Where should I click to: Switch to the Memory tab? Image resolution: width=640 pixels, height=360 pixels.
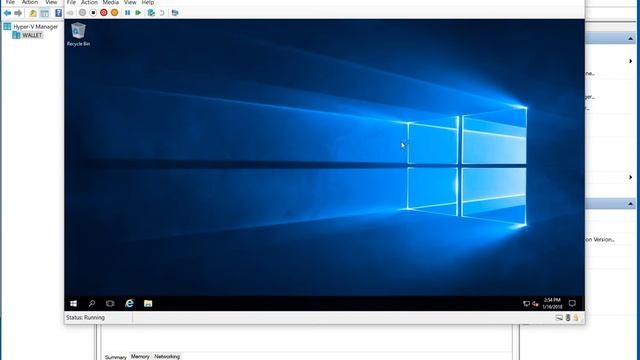[x=140, y=356]
